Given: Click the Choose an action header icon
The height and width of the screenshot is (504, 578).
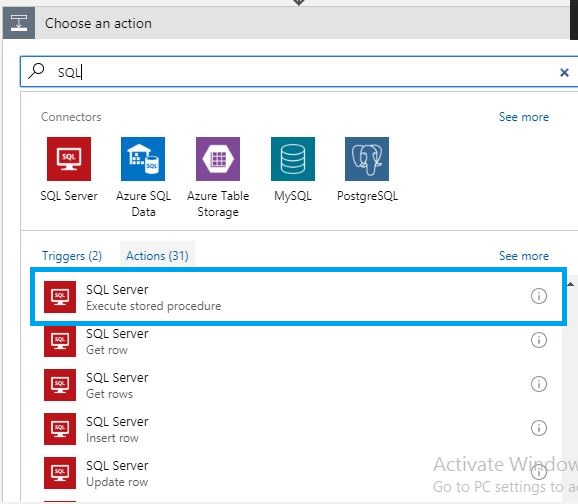Looking at the screenshot, I should (19, 23).
